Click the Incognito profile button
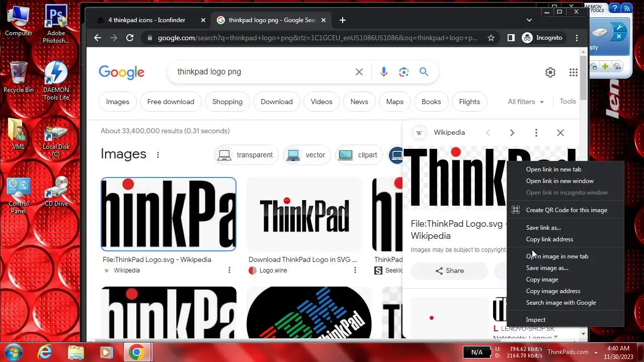644x362 pixels. [x=542, y=38]
